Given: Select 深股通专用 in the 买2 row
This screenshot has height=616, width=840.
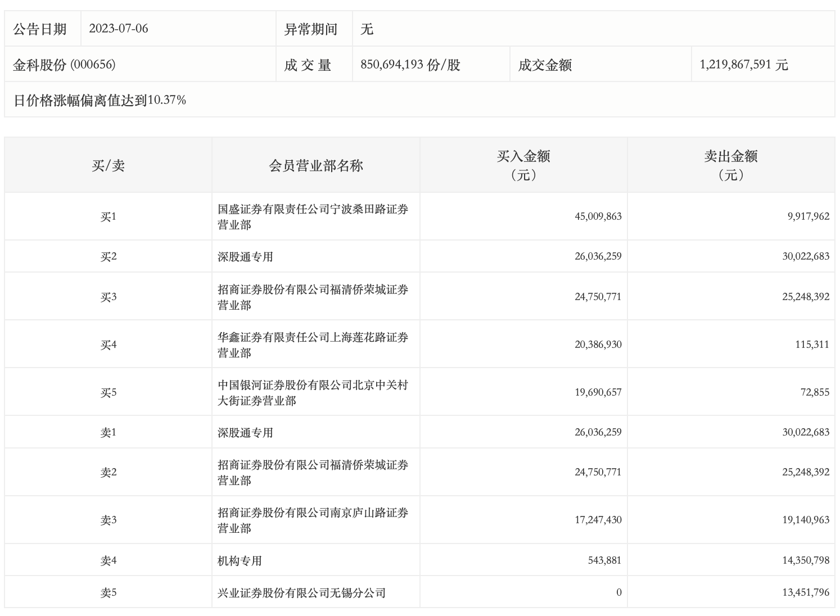Looking at the screenshot, I should [245, 257].
